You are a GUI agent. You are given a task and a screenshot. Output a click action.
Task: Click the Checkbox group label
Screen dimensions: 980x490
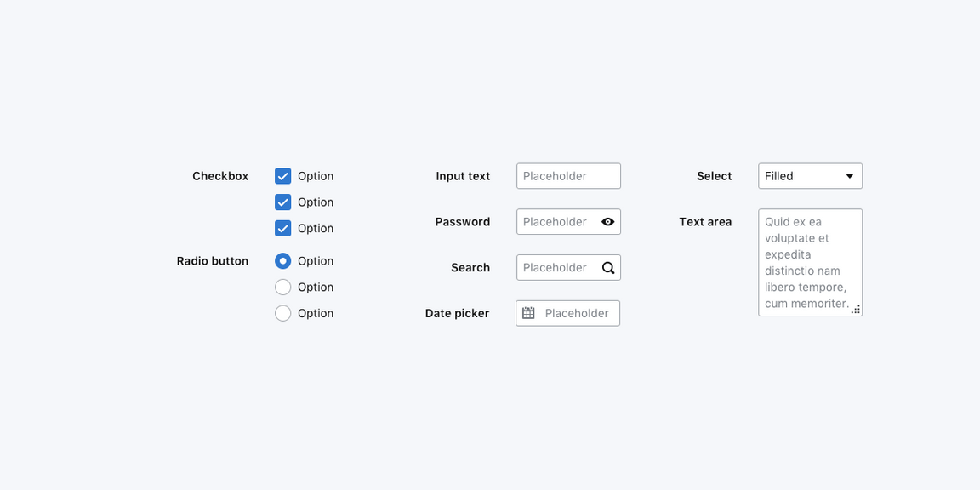[220, 176]
